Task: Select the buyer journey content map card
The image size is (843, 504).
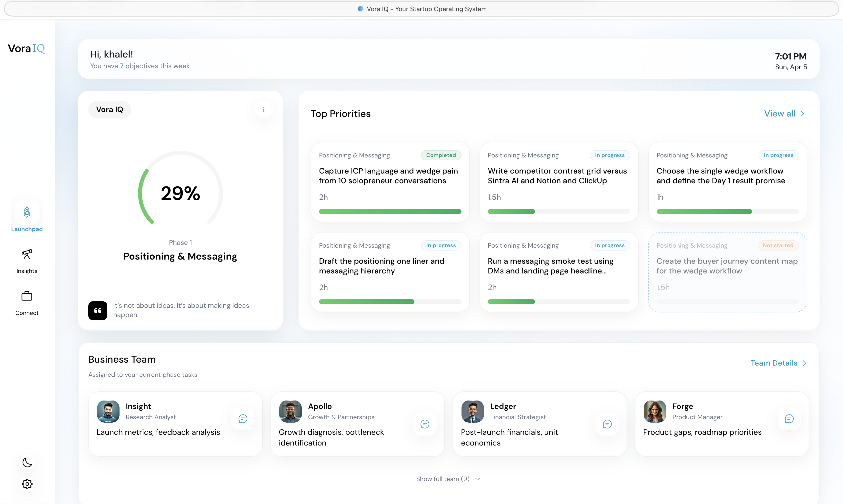Action: (727, 272)
